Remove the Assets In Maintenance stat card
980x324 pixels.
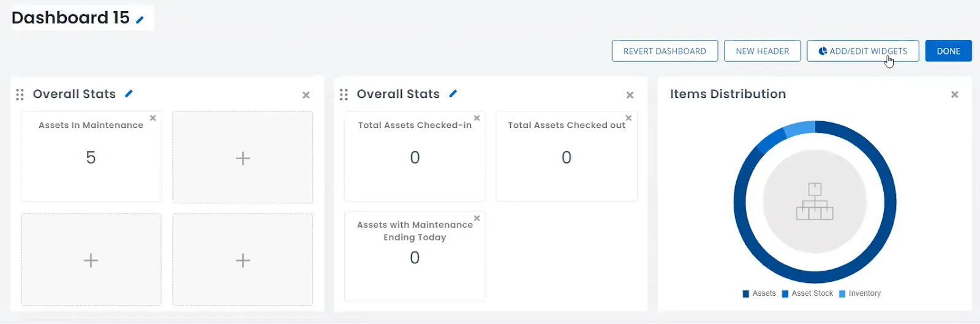pos(153,118)
